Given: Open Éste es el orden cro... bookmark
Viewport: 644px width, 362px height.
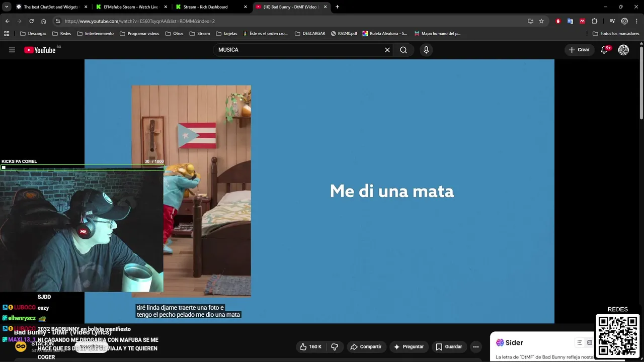Looking at the screenshot, I should (x=265, y=34).
